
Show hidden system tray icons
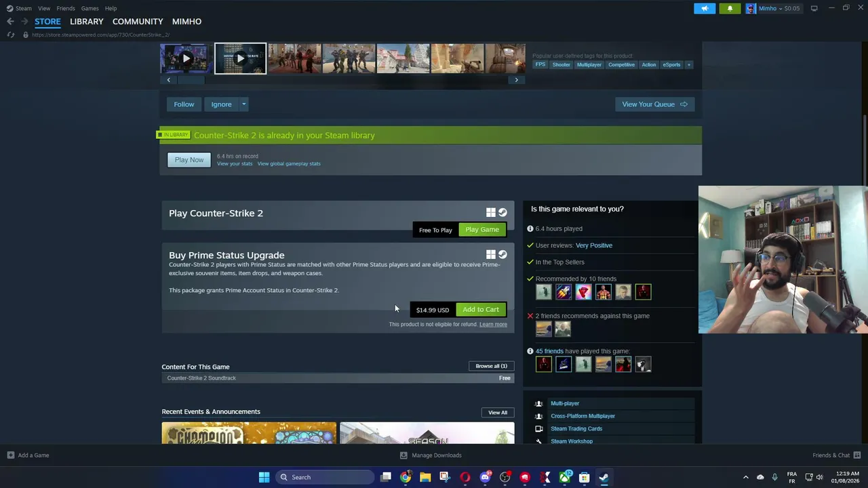[x=746, y=477]
